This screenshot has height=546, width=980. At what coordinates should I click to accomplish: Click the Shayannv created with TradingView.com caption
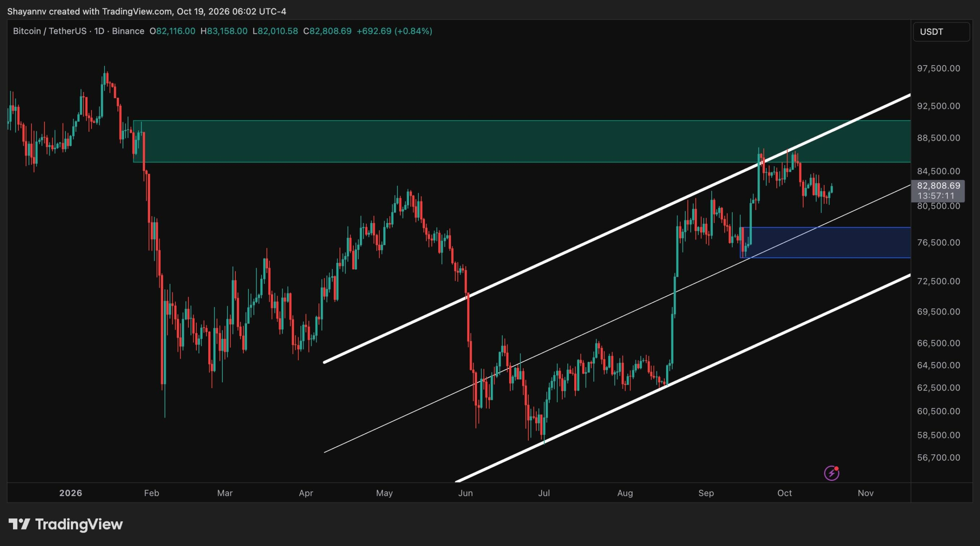coord(147,11)
